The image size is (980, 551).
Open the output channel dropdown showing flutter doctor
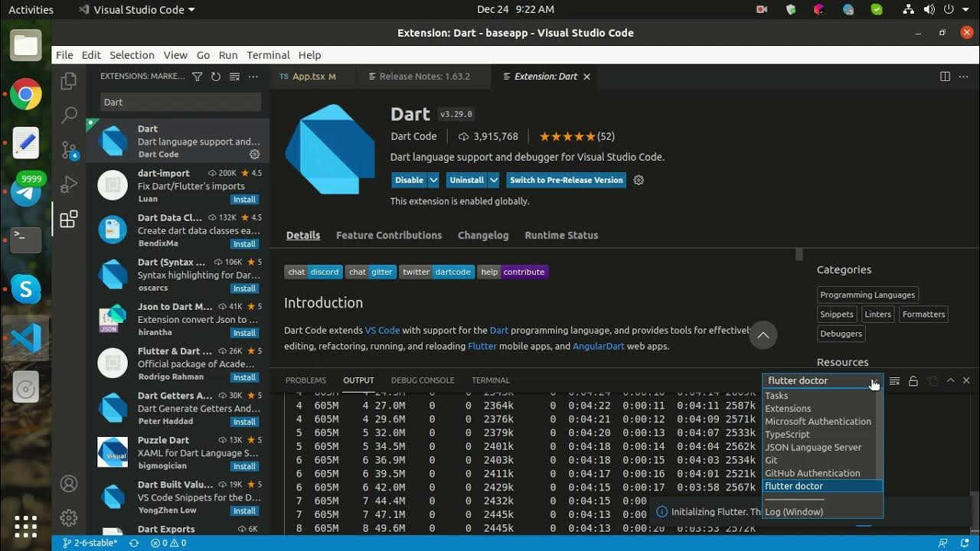click(x=822, y=380)
